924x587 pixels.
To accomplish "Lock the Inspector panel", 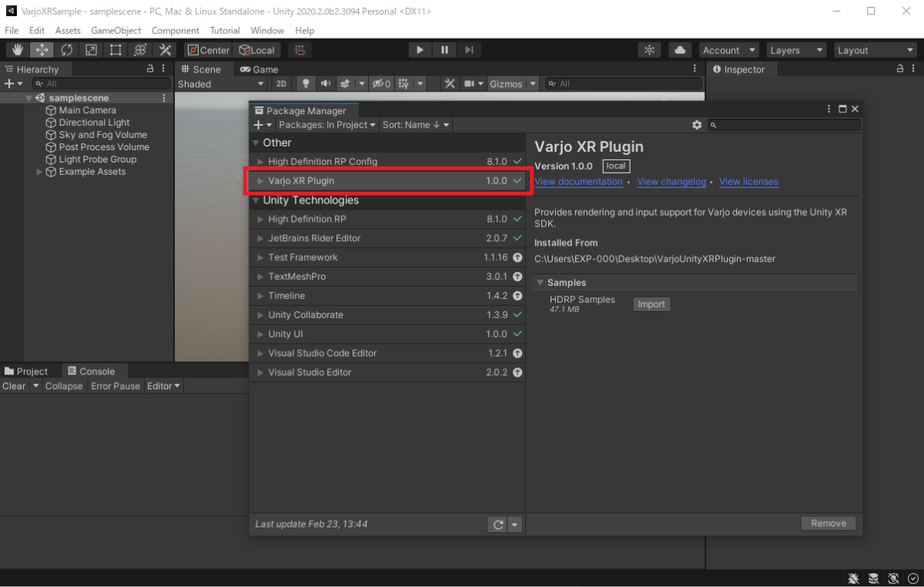I will pyautogui.click(x=900, y=69).
